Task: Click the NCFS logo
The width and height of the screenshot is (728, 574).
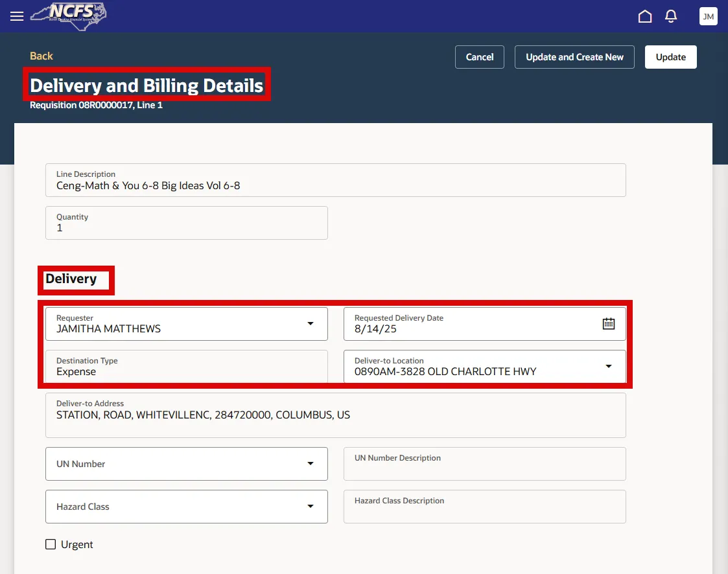Action: tap(69, 16)
